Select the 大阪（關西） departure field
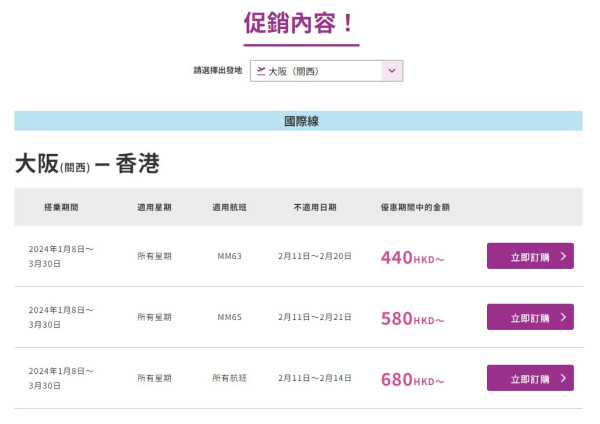The width and height of the screenshot is (600, 424). (x=315, y=71)
